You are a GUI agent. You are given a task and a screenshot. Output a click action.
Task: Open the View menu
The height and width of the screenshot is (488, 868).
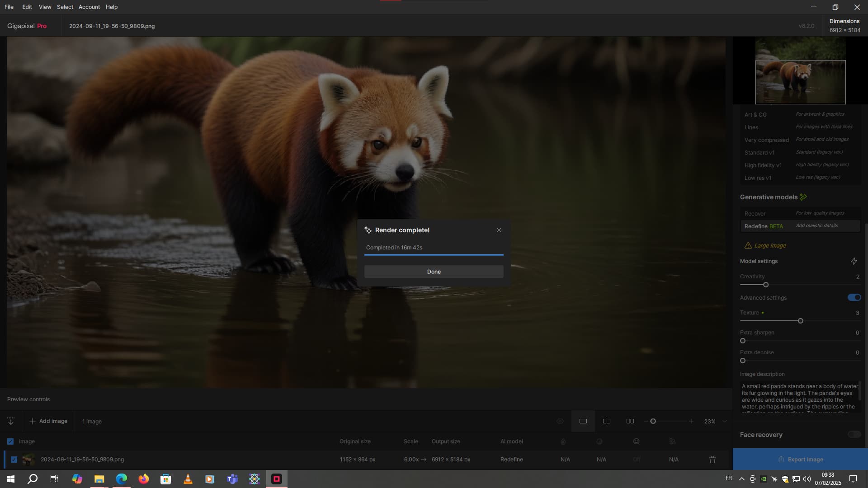45,7
